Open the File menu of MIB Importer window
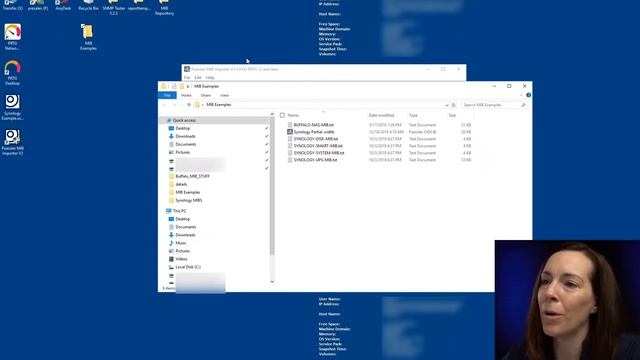 [x=187, y=78]
